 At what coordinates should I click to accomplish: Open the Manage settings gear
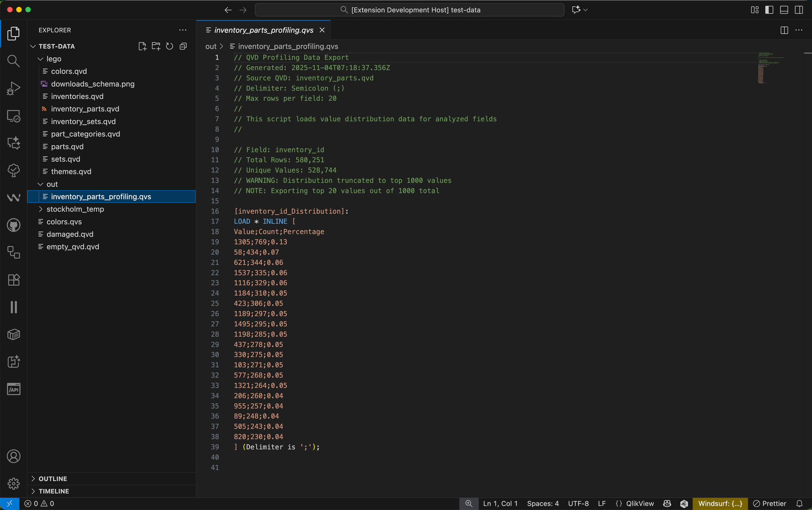pyautogui.click(x=13, y=484)
